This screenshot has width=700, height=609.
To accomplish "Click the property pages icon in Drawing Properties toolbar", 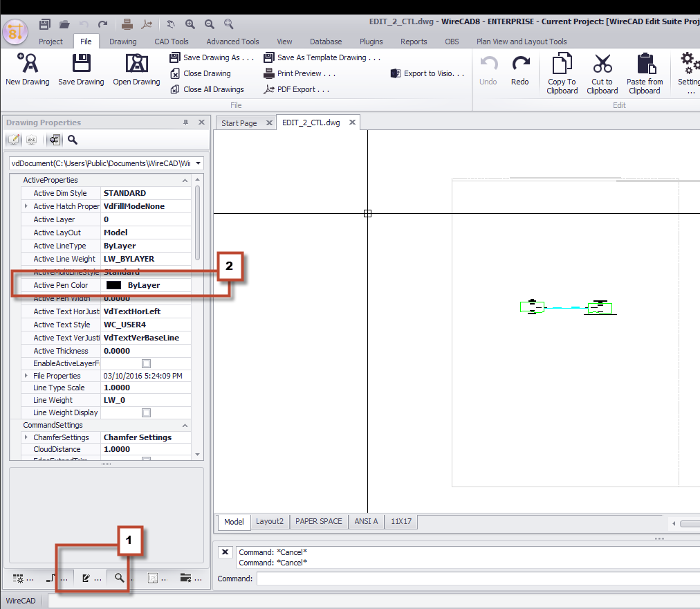I will [55, 140].
